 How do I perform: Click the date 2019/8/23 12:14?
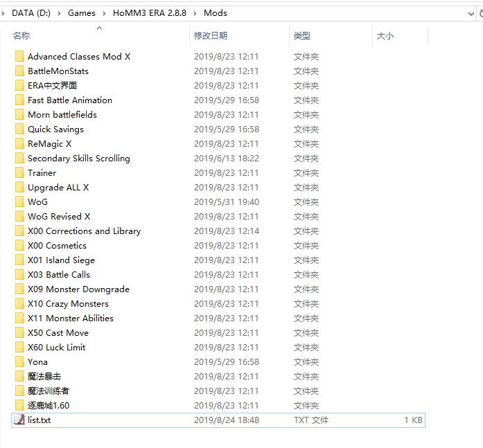click(227, 231)
